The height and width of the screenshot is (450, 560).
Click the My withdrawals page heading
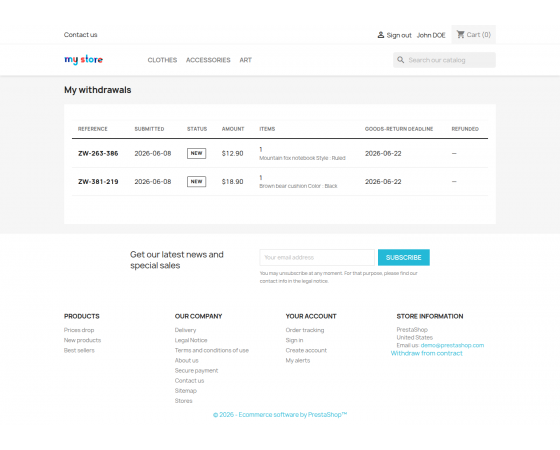point(98,90)
